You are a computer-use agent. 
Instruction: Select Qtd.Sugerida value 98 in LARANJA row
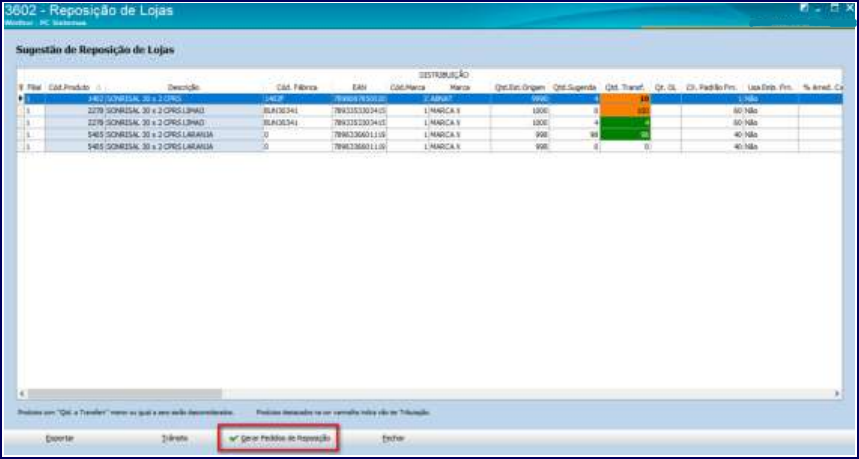[575, 134]
